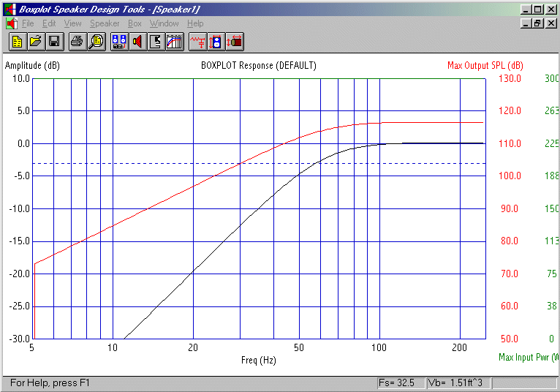The height and width of the screenshot is (392, 560).
Task: Minimize the Boxplot application window
Action: pyautogui.click(x=525, y=10)
